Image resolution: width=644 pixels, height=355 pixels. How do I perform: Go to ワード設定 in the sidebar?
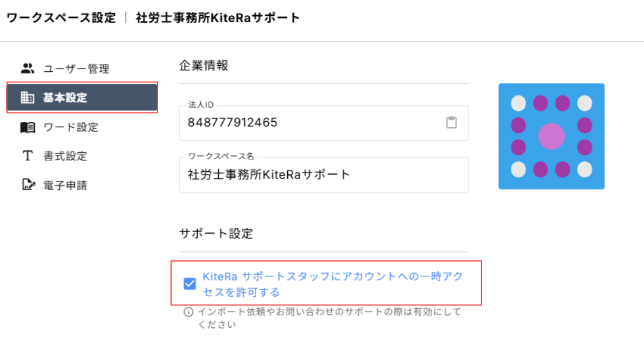click(x=71, y=127)
